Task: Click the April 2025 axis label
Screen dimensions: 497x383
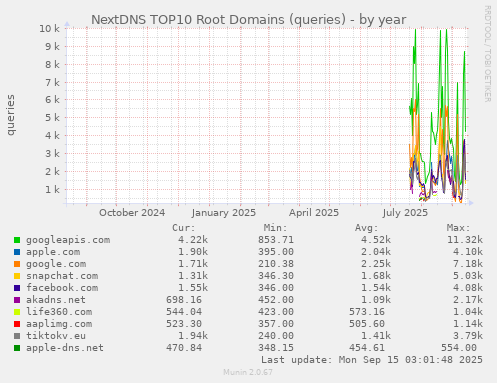Action: click(314, 213)
